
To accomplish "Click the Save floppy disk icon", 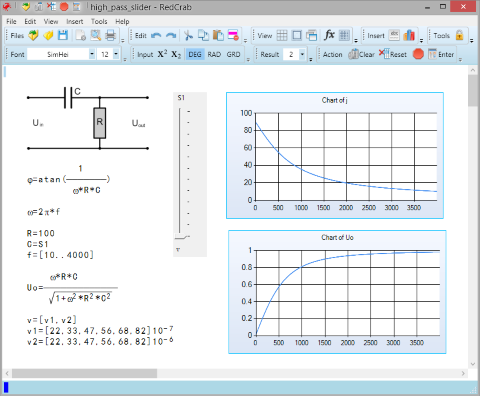I will 63,35.
